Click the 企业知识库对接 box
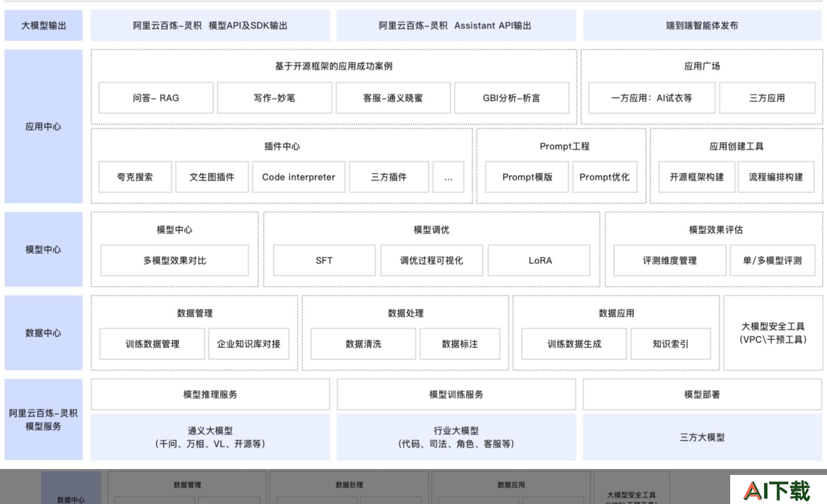The height and width of the screenshot is (504, 827). pos(249,344)
